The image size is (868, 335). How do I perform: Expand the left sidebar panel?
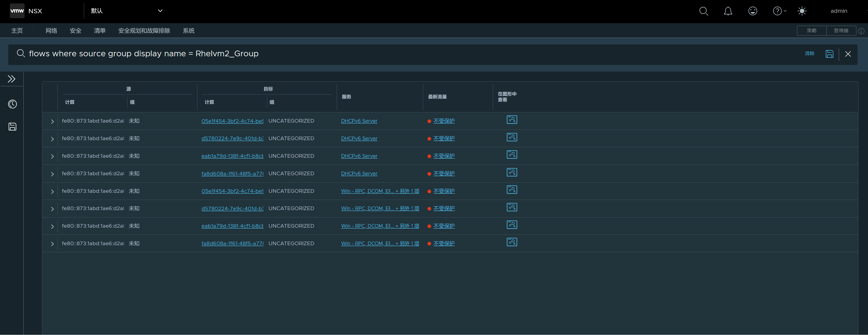point(11,79)
